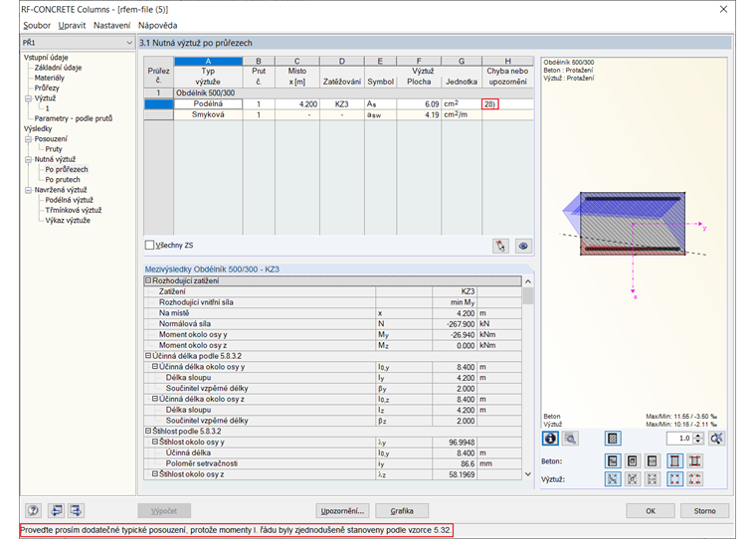Toggle Výztuž icon with crossed diagonal lines

[613, 478]
